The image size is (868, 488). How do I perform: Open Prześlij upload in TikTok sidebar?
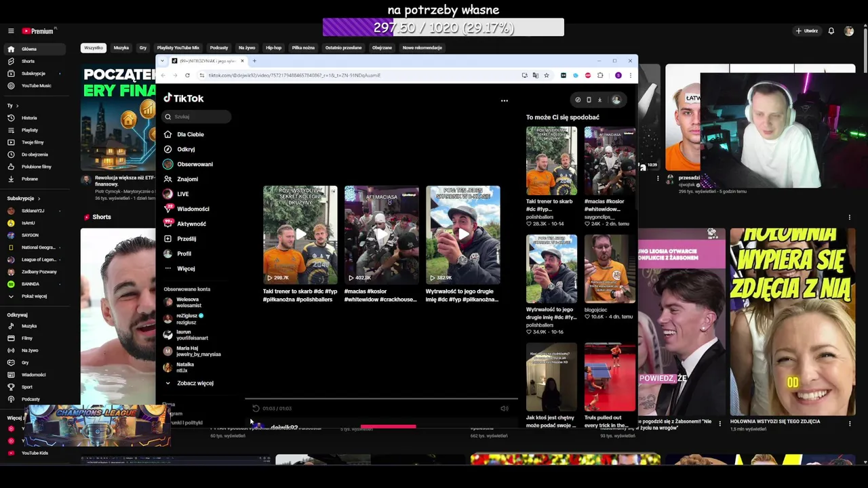click(x=186, y=239)
